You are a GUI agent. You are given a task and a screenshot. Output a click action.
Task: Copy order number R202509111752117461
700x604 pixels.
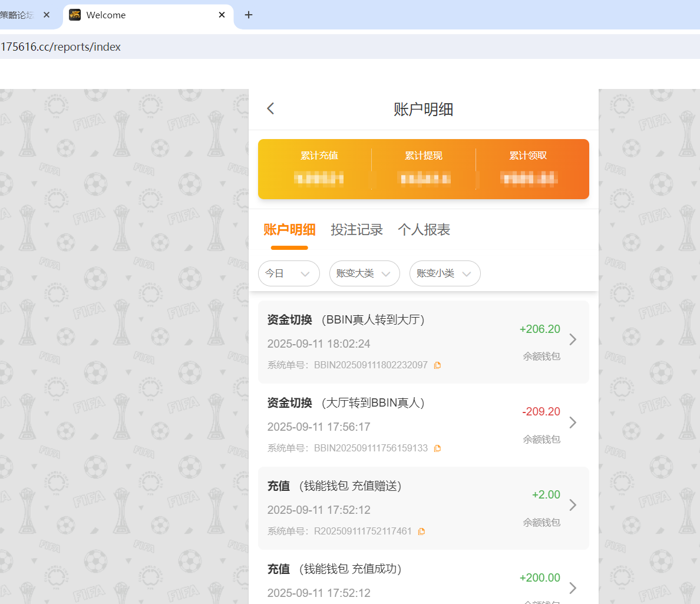coord(421,531)
